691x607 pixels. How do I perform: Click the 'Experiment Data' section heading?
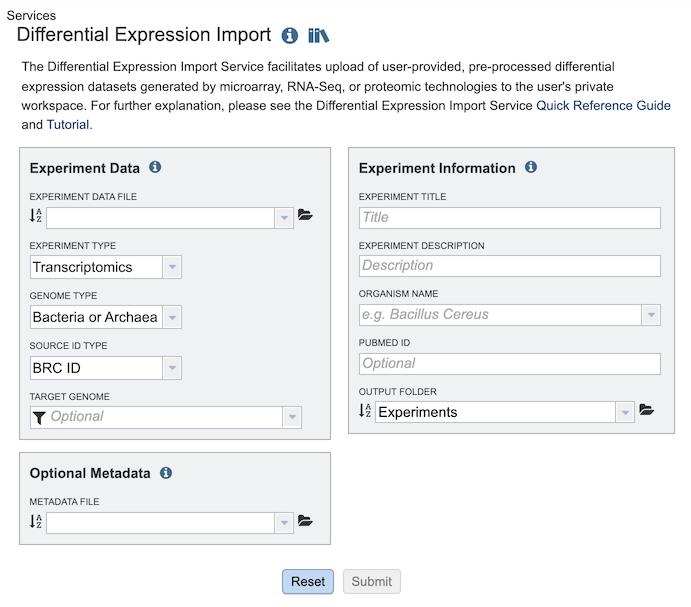(85, 168)
